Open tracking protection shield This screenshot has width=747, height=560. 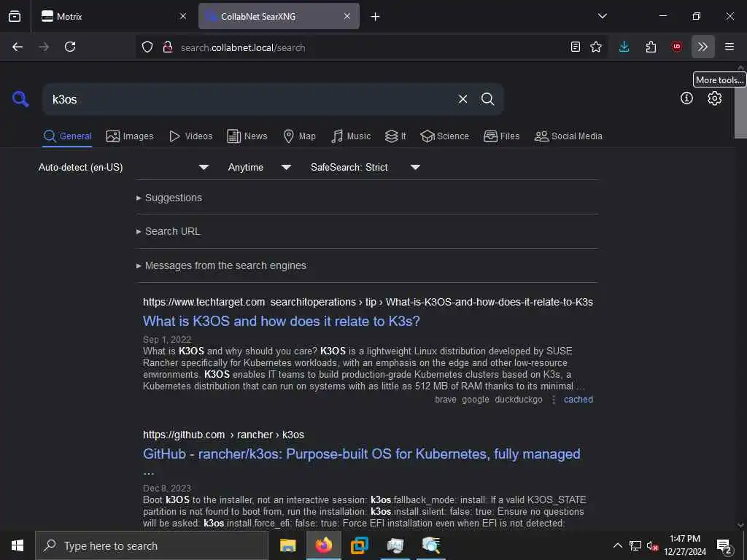[147, 47]
